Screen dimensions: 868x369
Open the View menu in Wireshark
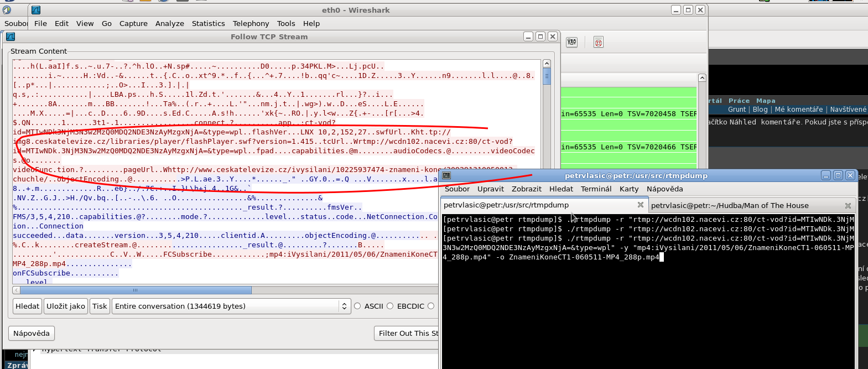tap(85, 23)
